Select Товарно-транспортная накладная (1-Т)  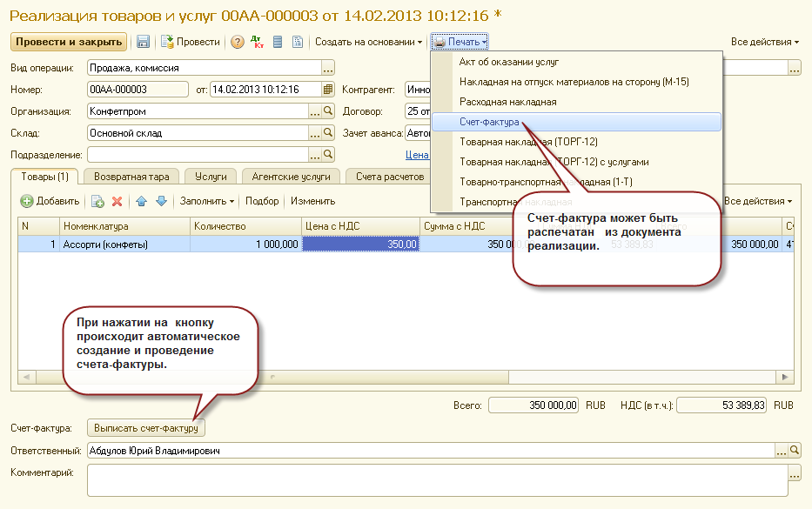tap(576, 182)
